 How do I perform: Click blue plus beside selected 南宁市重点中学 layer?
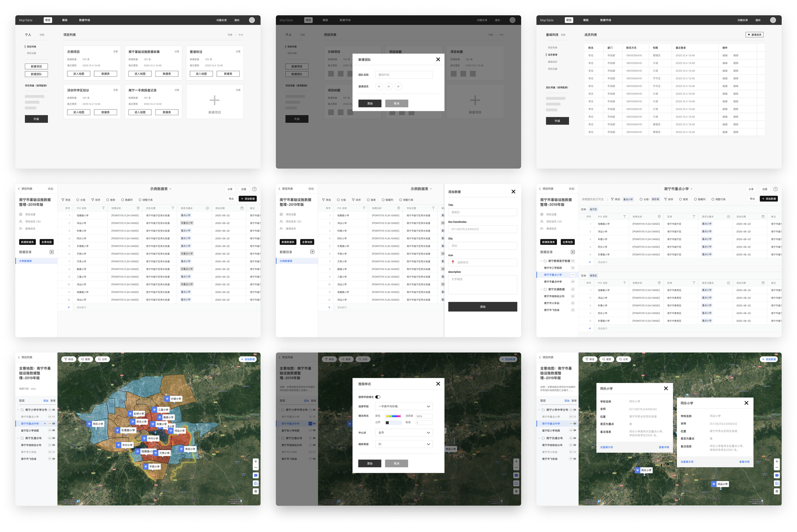click(x=45, y=423)
